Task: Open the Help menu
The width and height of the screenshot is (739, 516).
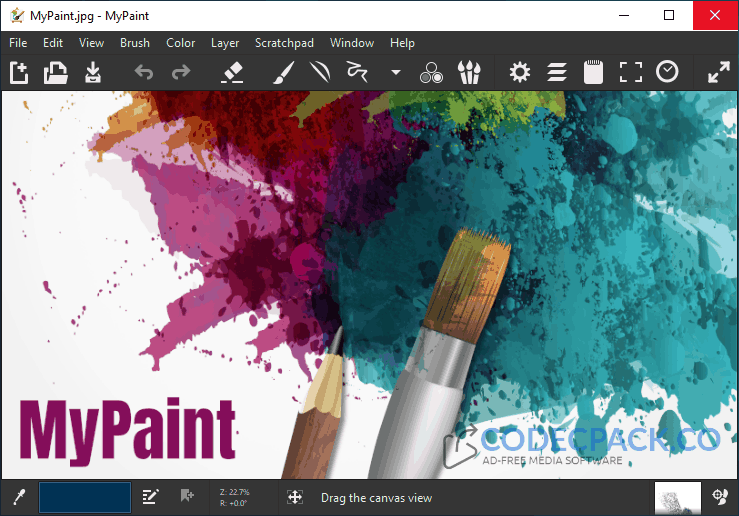Action: [x=402, y=43]
